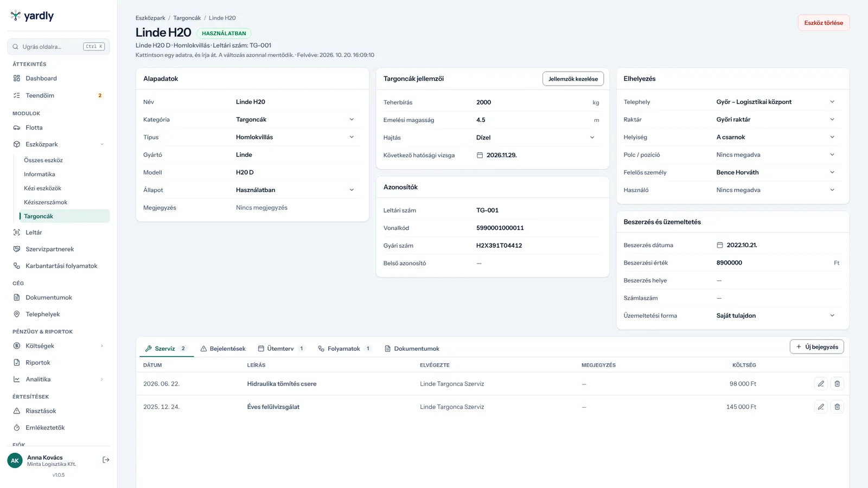Open Hajtás dropdown showing Dízel

click(537, 138)
